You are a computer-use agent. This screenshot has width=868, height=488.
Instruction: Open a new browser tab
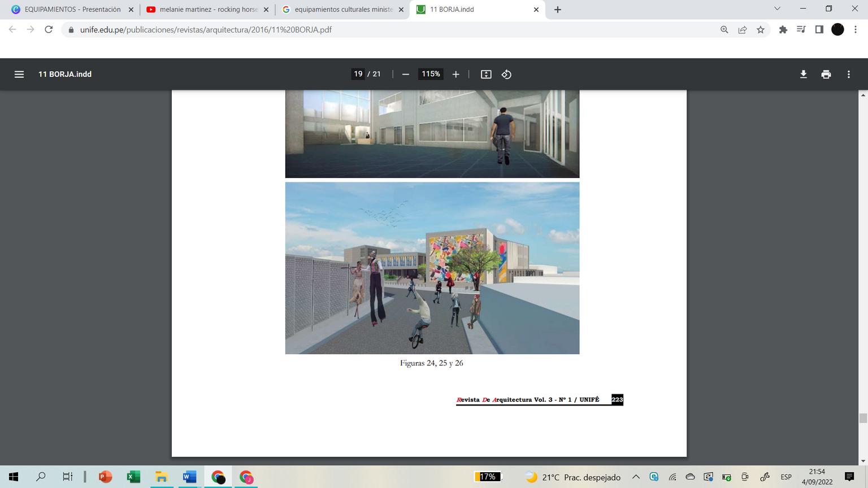tap(558, 10)
